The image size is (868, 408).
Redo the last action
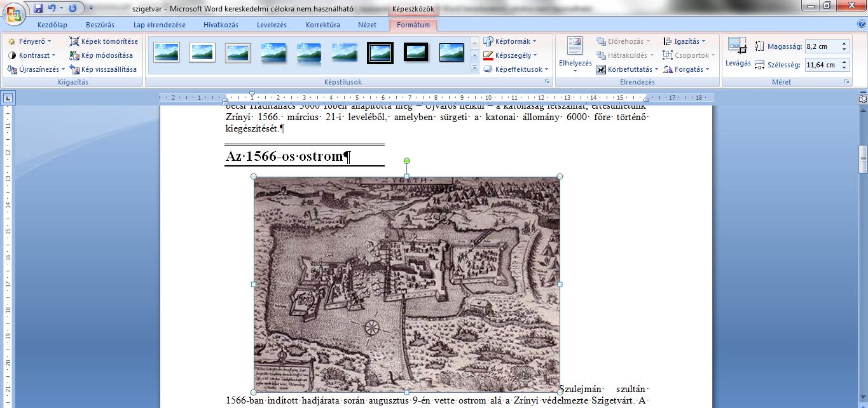click(72, 8)
